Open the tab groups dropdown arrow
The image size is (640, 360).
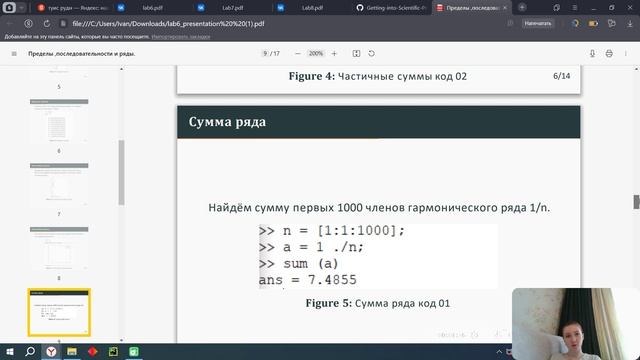[x=22, y=7]
